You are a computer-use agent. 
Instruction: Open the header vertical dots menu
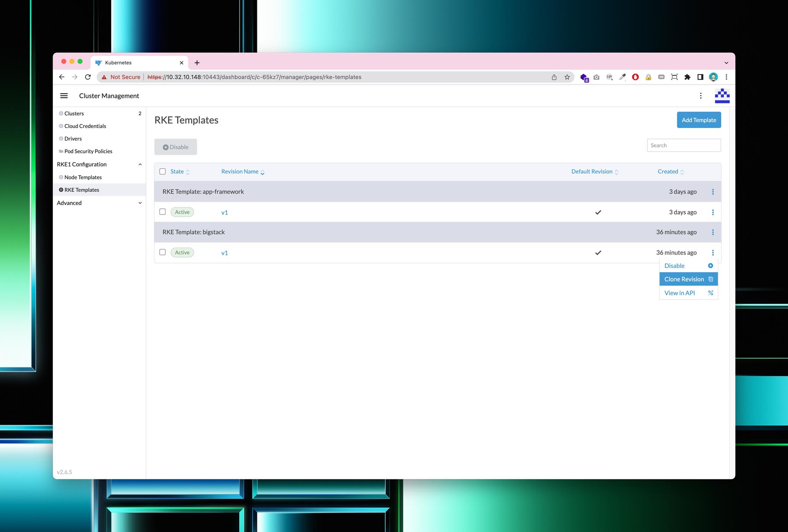click(700, 95)
